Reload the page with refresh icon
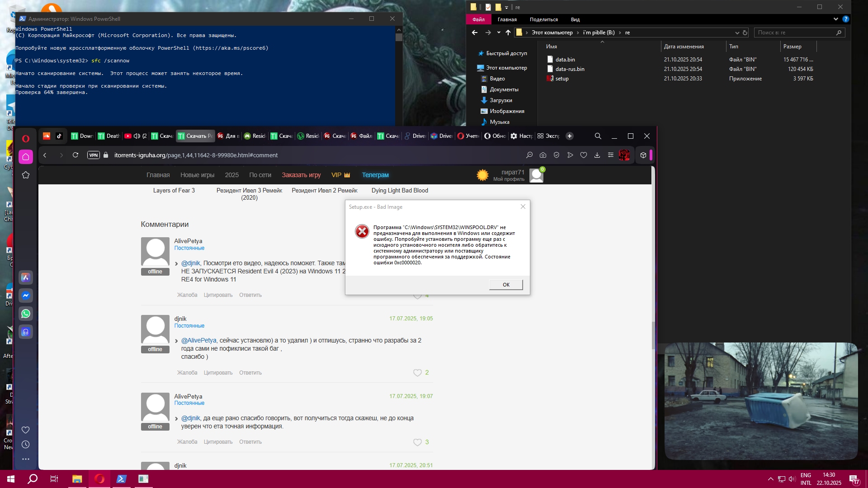 point(75,155)
